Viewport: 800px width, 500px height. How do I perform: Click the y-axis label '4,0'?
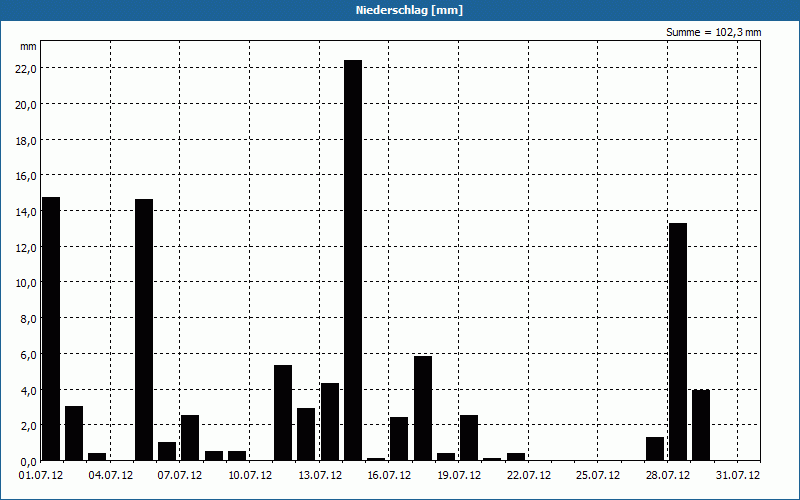(28, 390)
